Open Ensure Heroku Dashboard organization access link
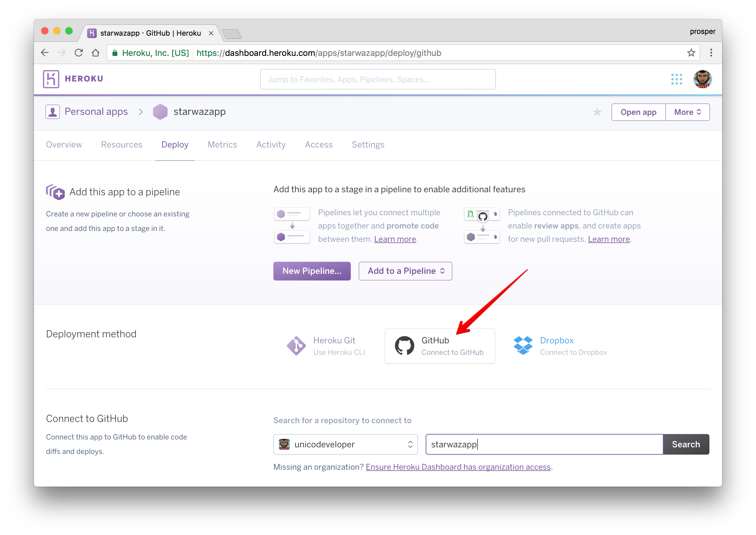Screen dimensions: 756x535 click(x=458, y=467)
